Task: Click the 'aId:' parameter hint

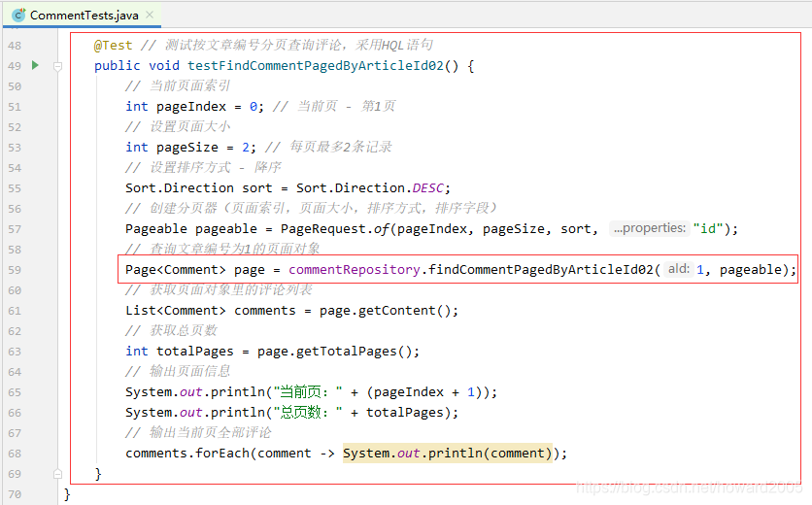Action: coord(678,269)
